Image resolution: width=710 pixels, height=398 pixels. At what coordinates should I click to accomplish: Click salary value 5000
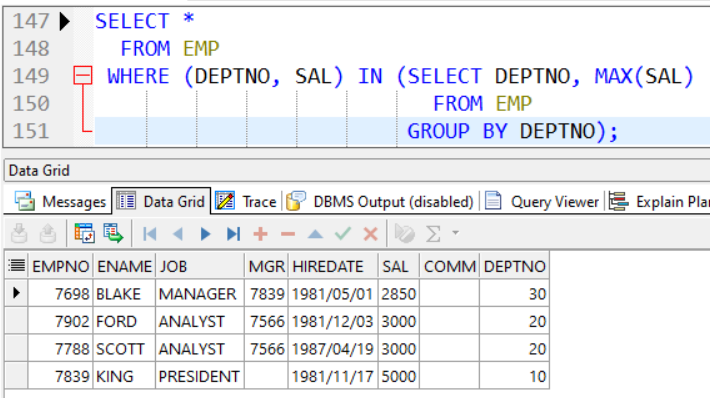[399, 376]
